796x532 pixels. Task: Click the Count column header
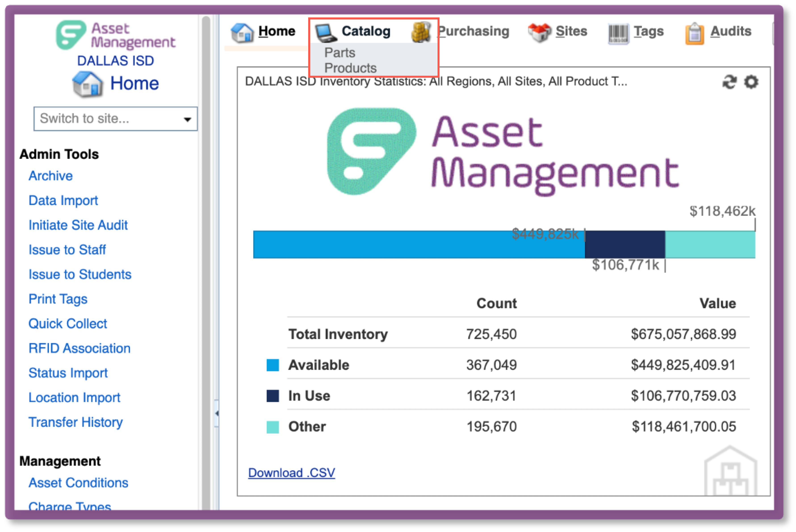pyautogui.click(x=496, y=303)
